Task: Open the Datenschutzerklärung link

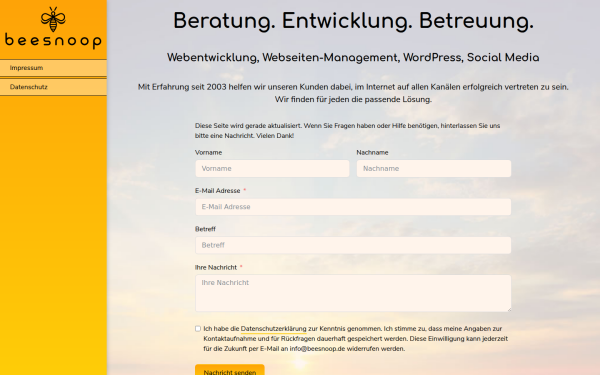Action: (x=274, y=329)
